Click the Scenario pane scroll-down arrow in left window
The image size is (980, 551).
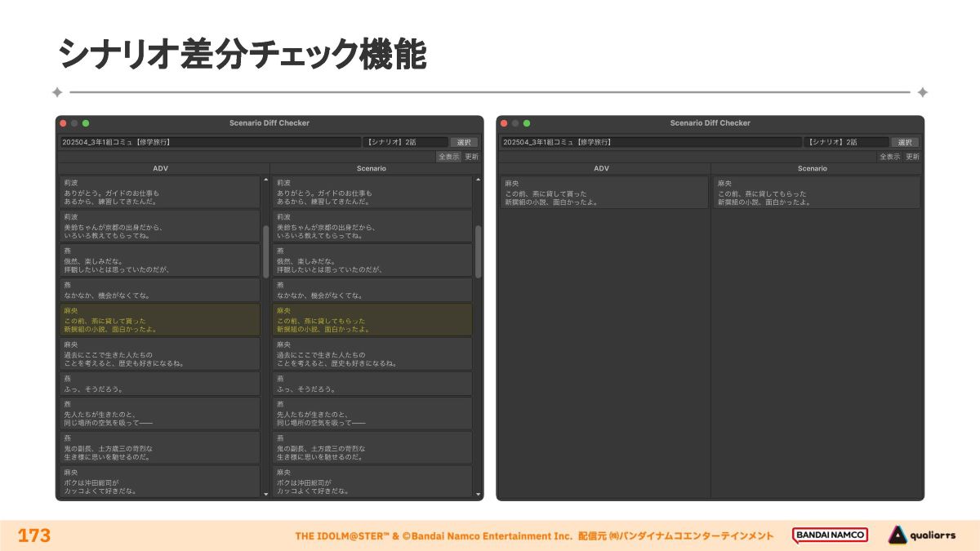[x=478, y=494]
